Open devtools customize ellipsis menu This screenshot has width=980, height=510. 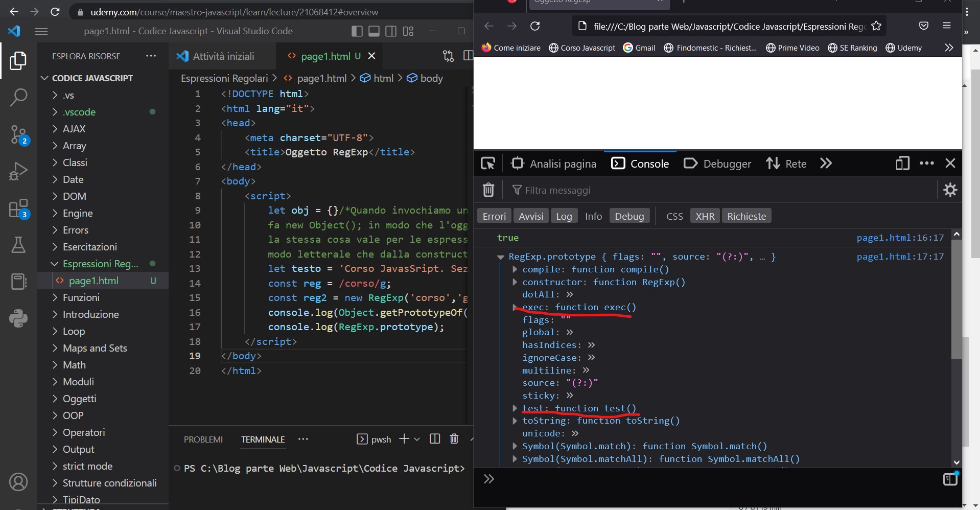tap(926, 164)
